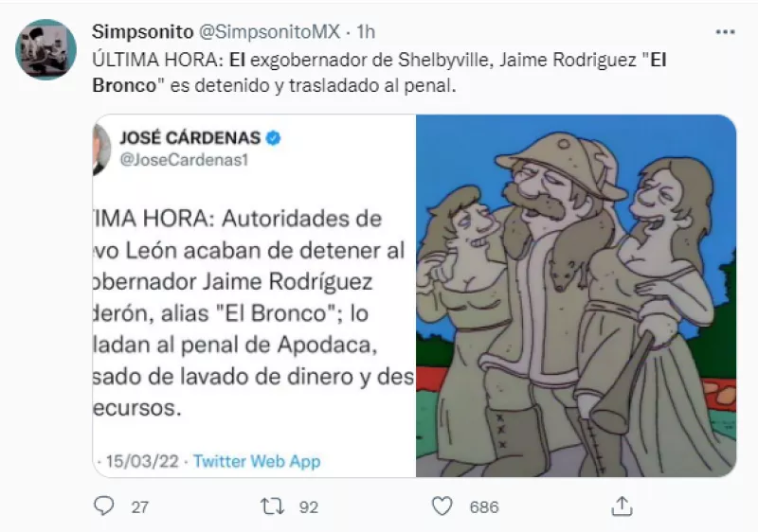This screenshot has width=758, height=532.
Task: Click the reply speech bubble icon
Action: tap(103, 506)
